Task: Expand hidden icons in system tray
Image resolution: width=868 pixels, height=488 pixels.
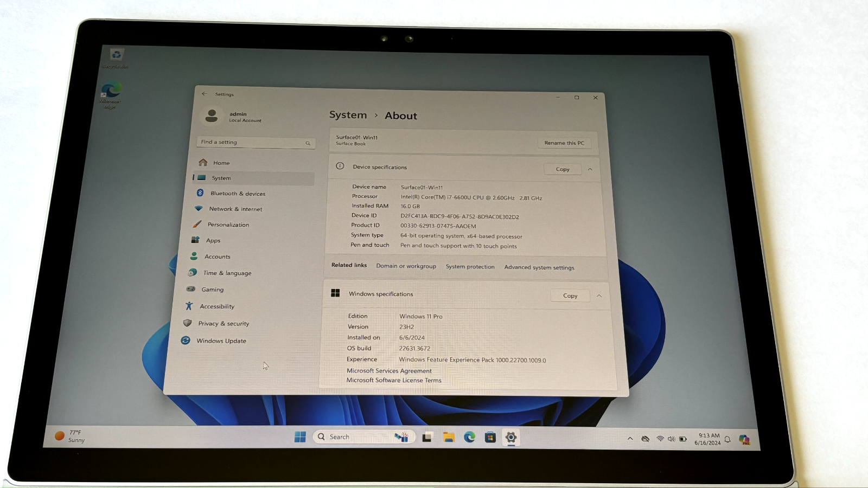Action: click(x=630, y=438)
